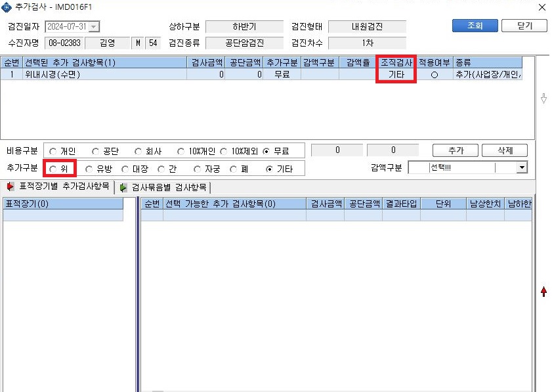Image resolution: width=552 pixels, height=392 pixels.
Task: Select the 위내시경(수면) row
Action: (x=261, y=74)
